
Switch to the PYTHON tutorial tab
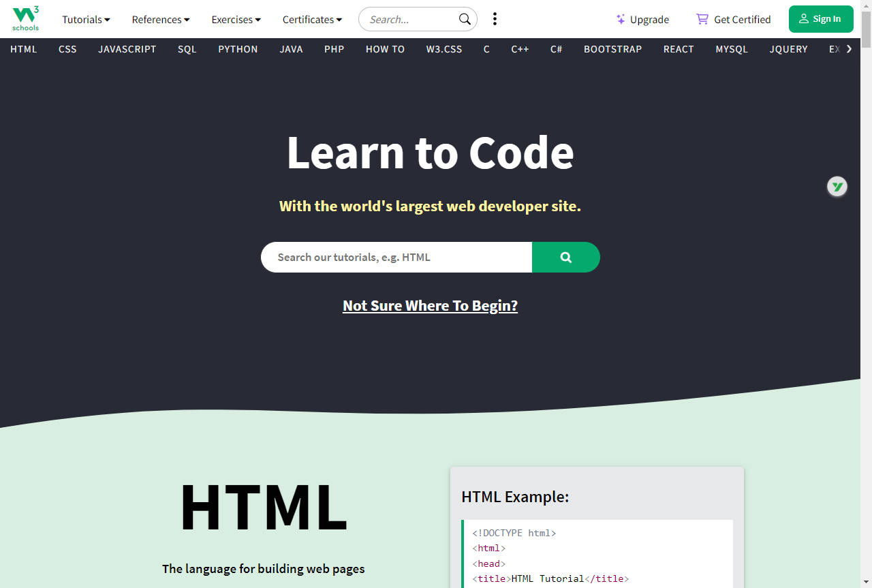pyautogui.click(x=238, y=48)
